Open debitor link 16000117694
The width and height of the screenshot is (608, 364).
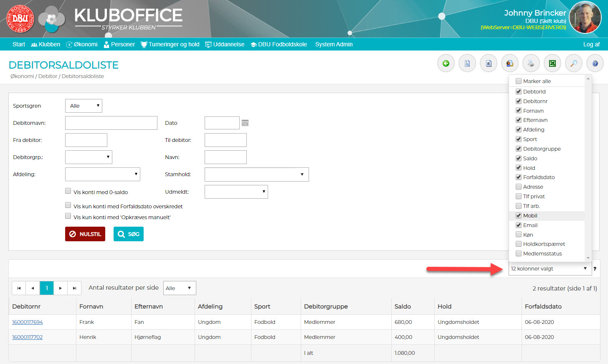28,322
